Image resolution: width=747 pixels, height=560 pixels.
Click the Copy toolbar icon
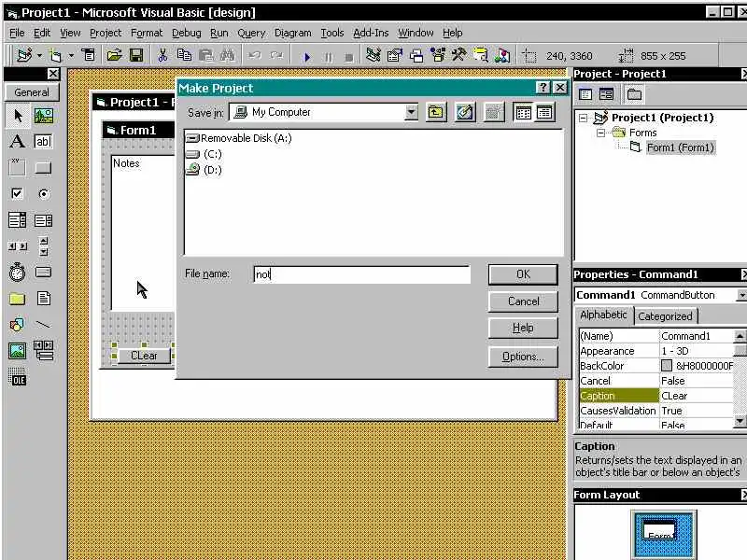[x=184, y=56]
